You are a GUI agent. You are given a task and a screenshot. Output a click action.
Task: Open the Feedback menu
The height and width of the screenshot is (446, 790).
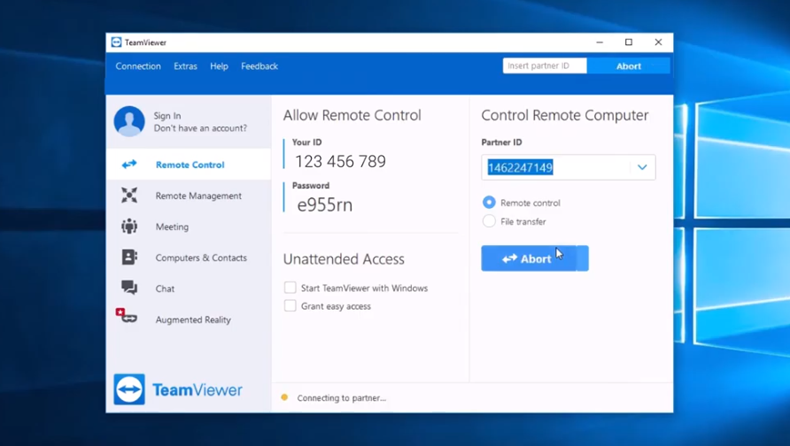point(259,66)
